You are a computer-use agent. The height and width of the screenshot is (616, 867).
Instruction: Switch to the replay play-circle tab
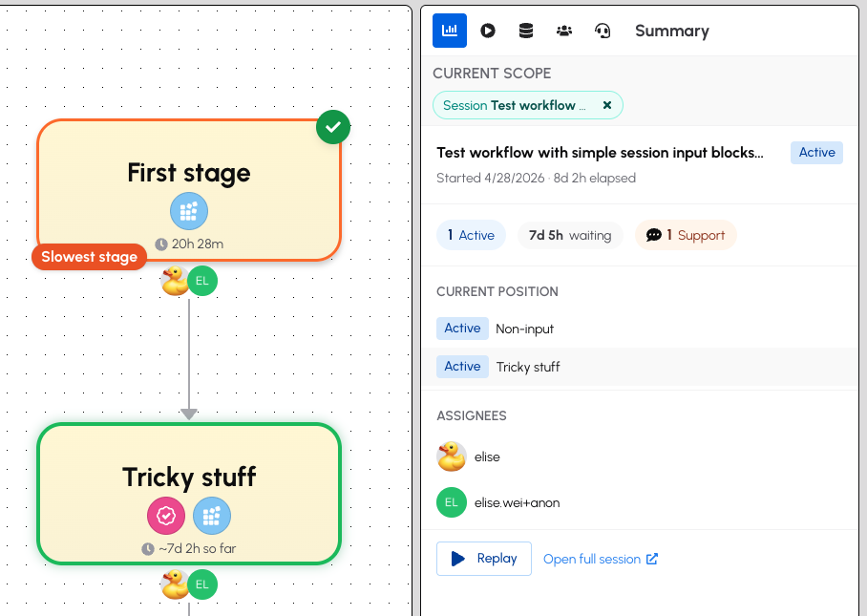488,31
